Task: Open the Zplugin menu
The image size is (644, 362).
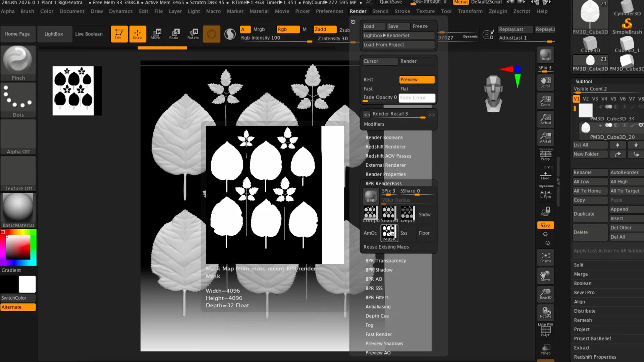Action: (498, 11)
